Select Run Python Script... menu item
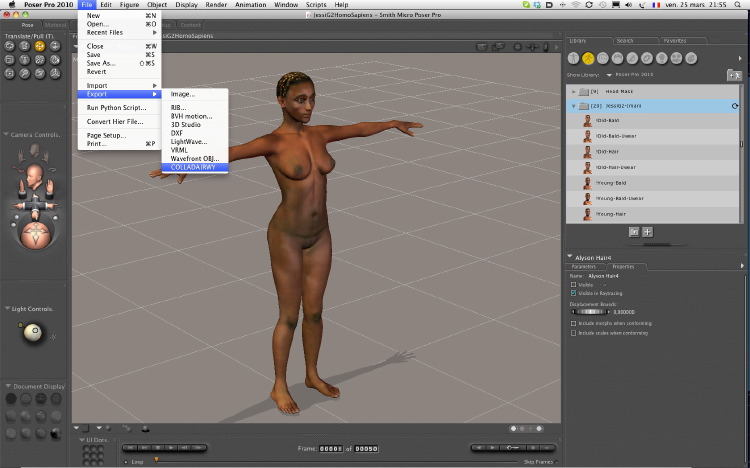This screenshot has height=468, width=750. tap(119, 108)
